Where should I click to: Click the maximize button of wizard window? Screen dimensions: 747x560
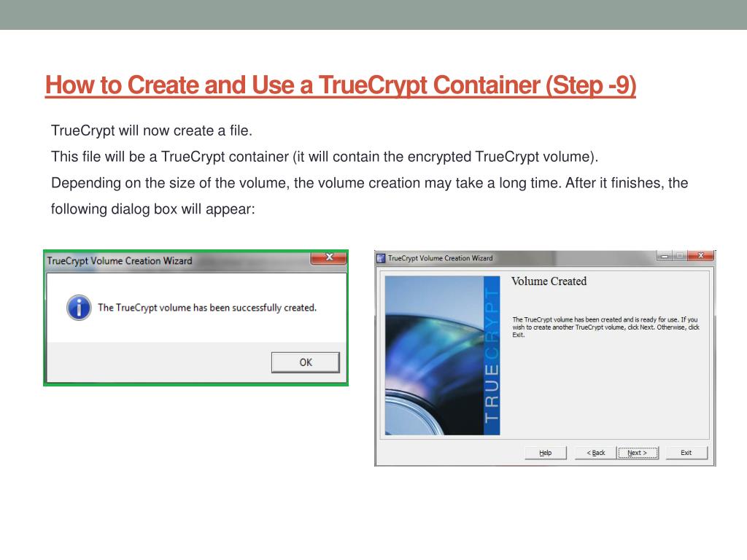[680, 256]
